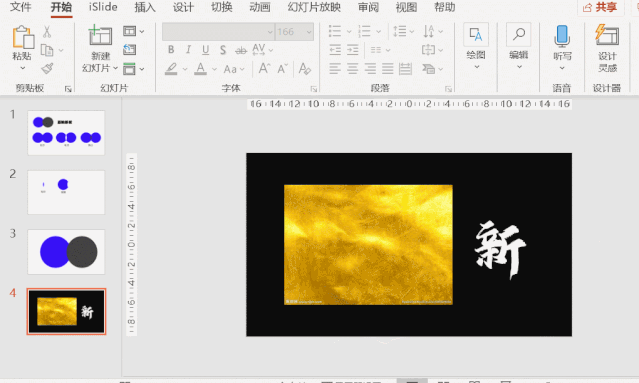Click the Cut scissors icon
Image resolution: width=639 pixels, height=383 pixels.
pos(47,32)
